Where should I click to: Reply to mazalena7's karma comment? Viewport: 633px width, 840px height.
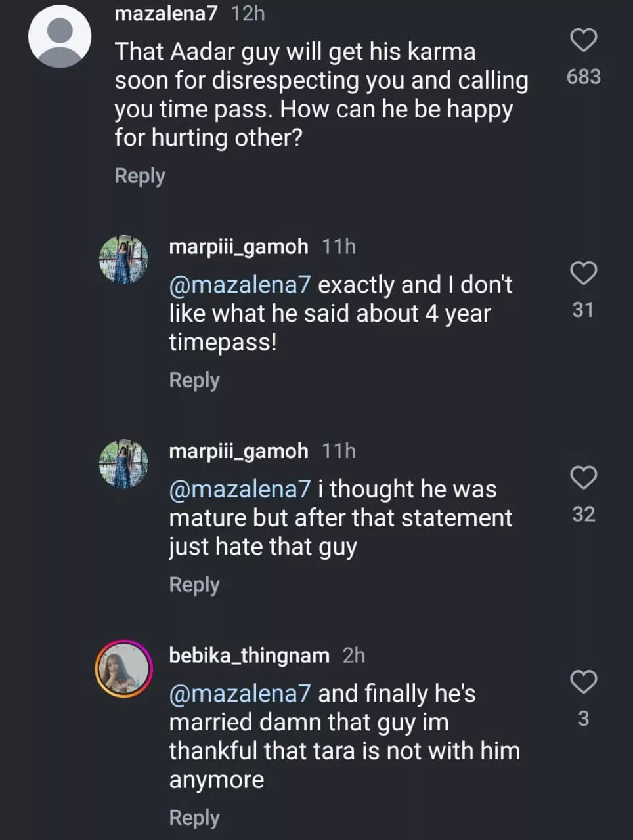(x=139, y=176)
